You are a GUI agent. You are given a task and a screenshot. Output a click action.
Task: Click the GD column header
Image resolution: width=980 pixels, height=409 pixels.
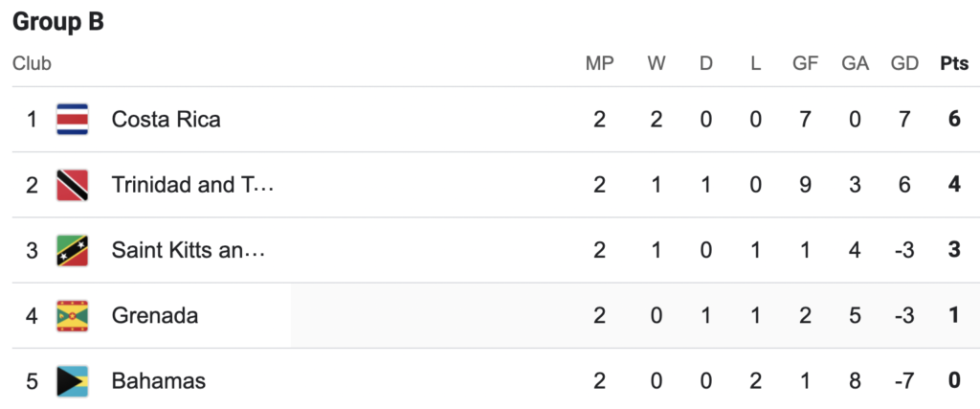[904, 64]
